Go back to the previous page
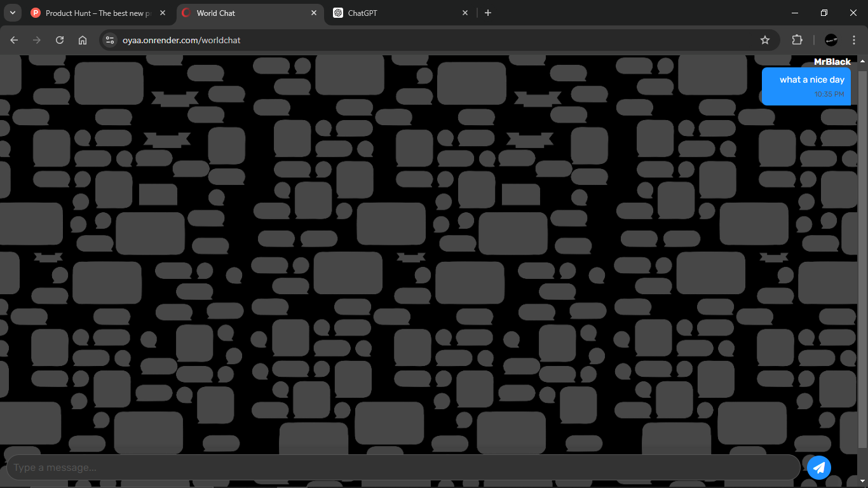The image size is (868, 488). tap(14, 40)
